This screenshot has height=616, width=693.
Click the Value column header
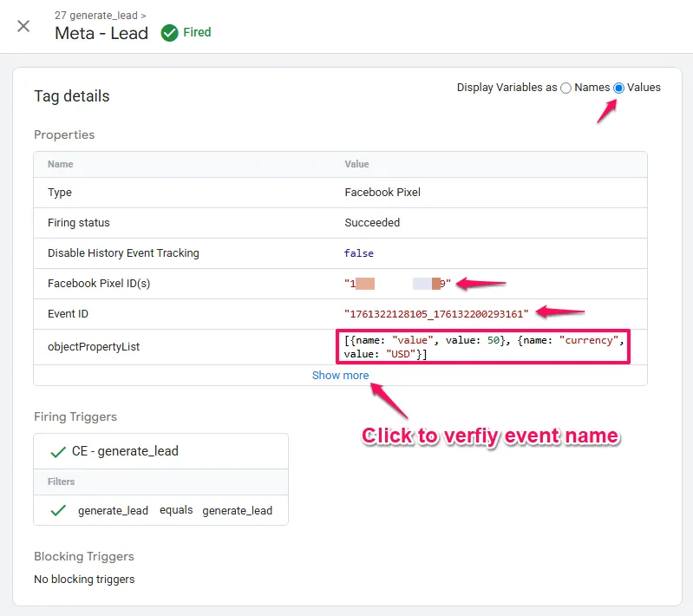[x=356, y=164]
